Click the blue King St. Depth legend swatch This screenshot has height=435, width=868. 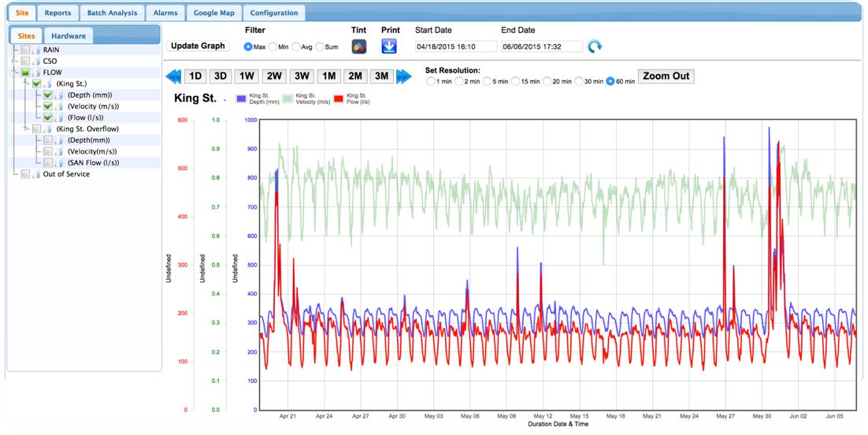click(241, 99)
